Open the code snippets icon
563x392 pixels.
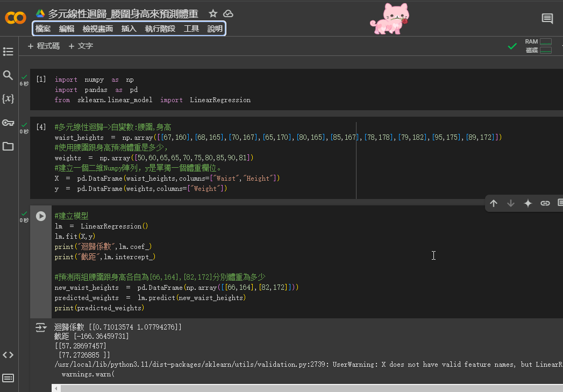coord(8,355)
